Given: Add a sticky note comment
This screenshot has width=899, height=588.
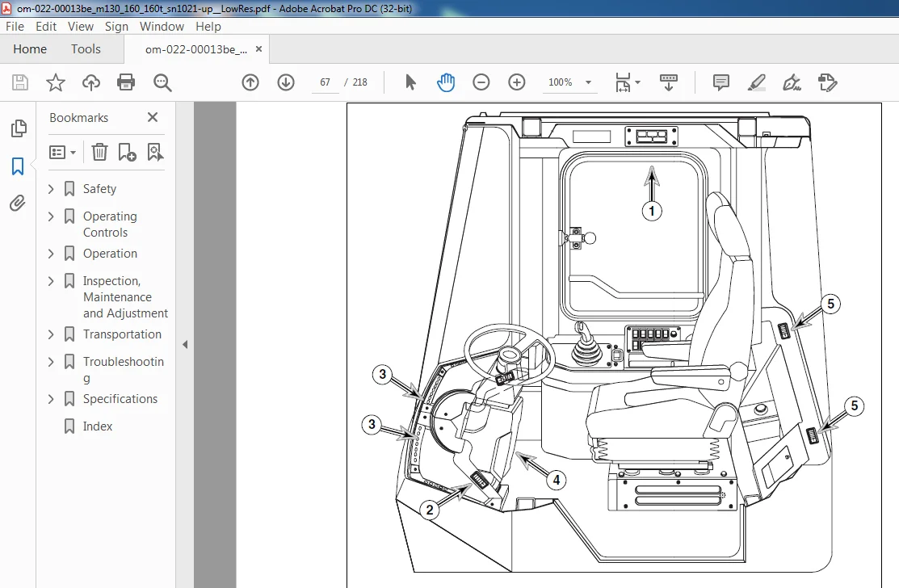Looking at the screenshot, I should (x=721, y=82).
